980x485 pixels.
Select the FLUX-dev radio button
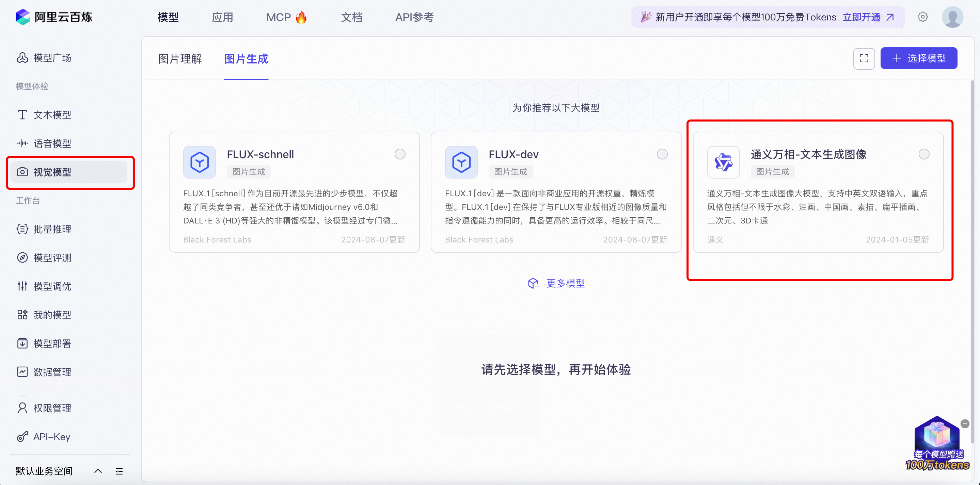tap(662, 154)
